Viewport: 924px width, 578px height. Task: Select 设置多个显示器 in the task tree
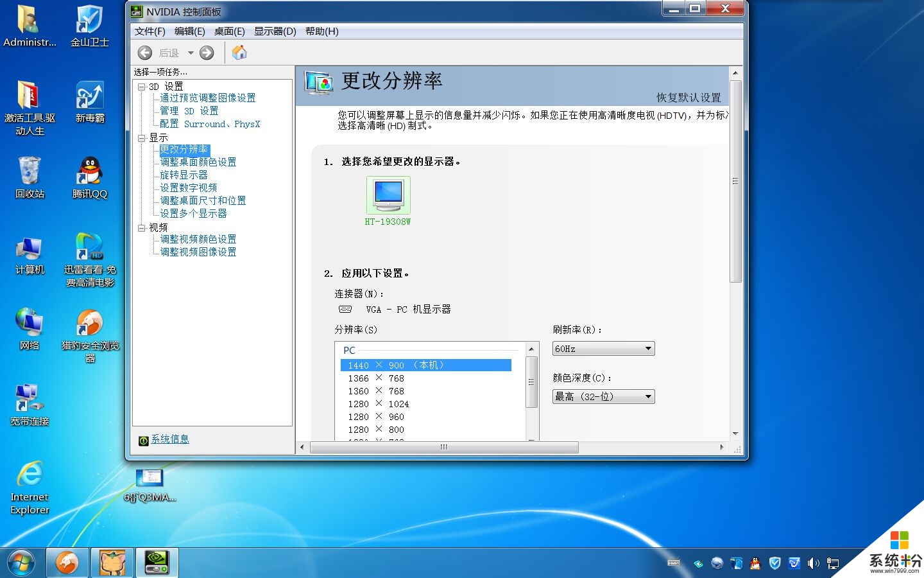tap(194, 213)
